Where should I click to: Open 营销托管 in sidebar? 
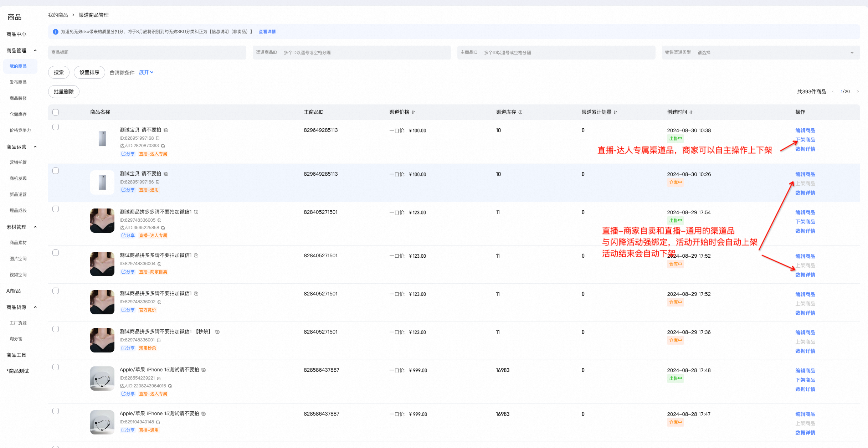click(x=18, y=163)
